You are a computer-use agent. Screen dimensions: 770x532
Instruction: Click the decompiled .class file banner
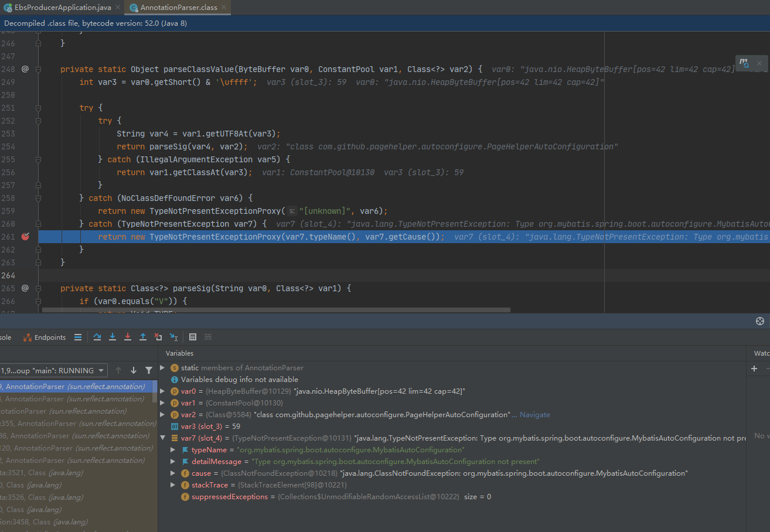coord(385,23)
